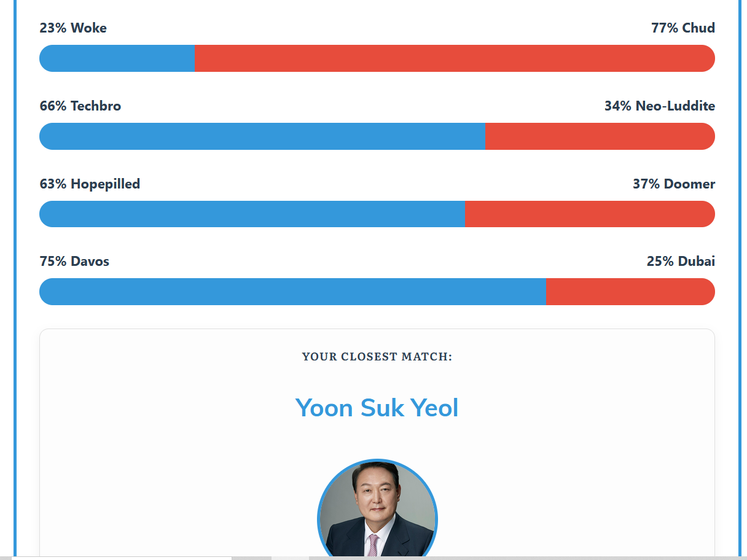Select the "34% Neo-Luddite" label text
The image size is (747, 560).
coord(660,106)
